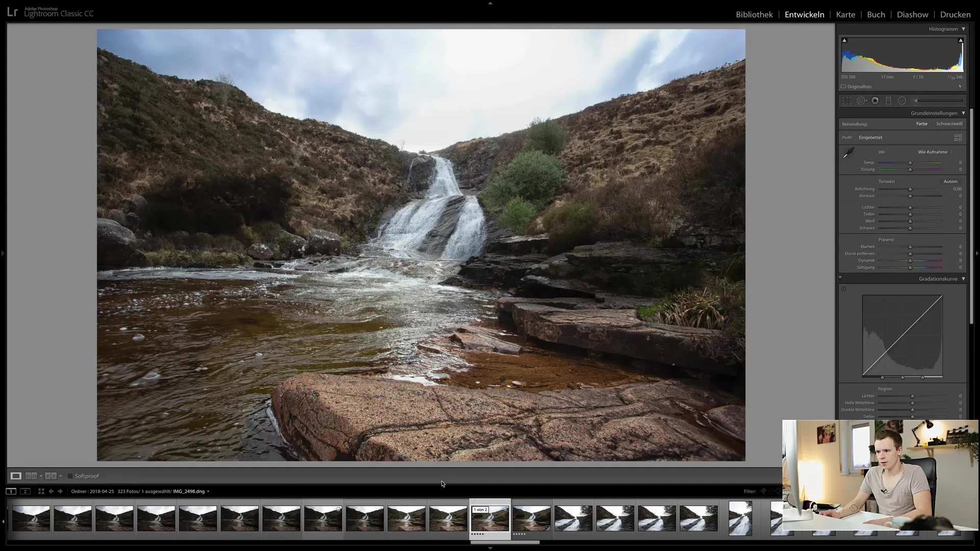Screen dimensions: 980x551
Task: Click the lightning bolt icon under the histogram
Action: pyautogui.click(x=960, y=87)
